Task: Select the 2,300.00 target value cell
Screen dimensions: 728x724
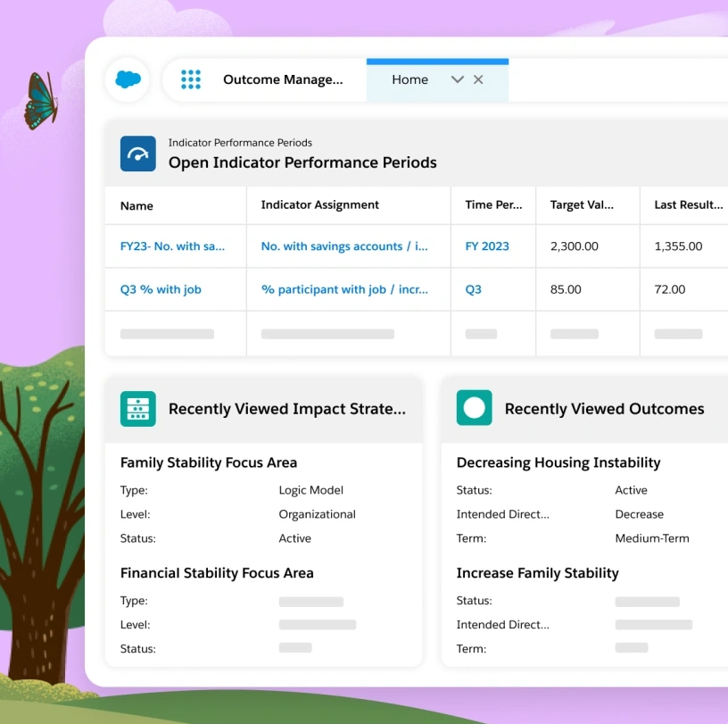Action: coord(575,245)
